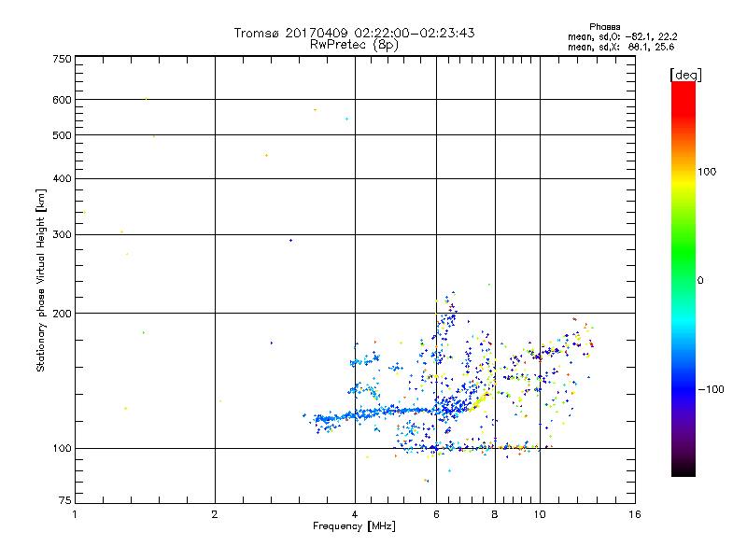
Task: Click the y-axis title "Stationary phase Virtual Height [km]"
Action: pyautogui.click(x=40, y=280)
